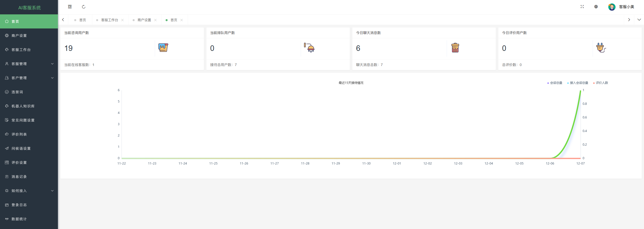Open 消息记录 in the sidebar
This screenshot has width=644, height=229.
tap(29, 177)
